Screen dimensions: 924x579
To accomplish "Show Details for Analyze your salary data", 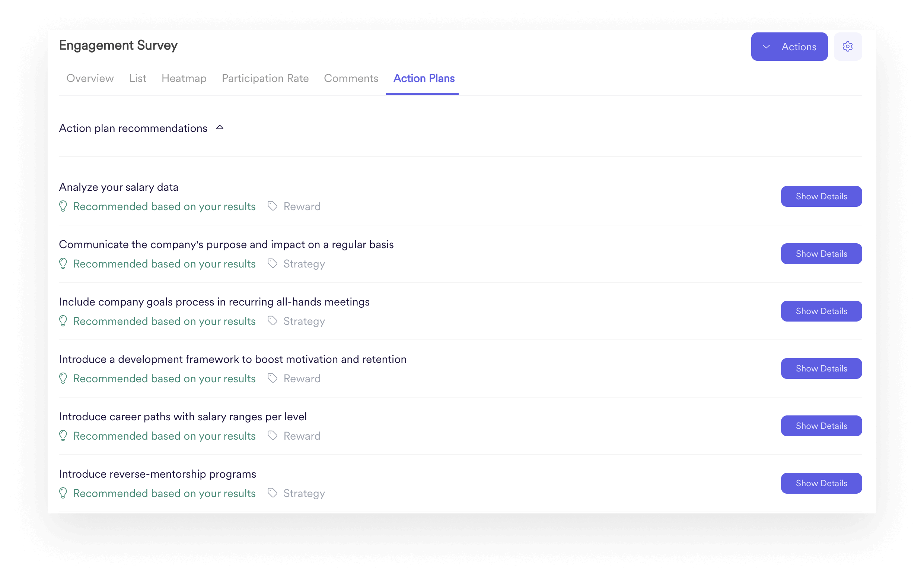I will pos(821,196).
